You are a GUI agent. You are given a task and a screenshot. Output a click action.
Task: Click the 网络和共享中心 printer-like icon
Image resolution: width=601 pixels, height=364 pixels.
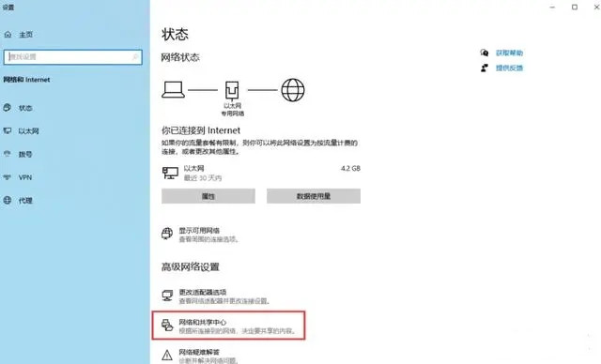pos(167,325)
